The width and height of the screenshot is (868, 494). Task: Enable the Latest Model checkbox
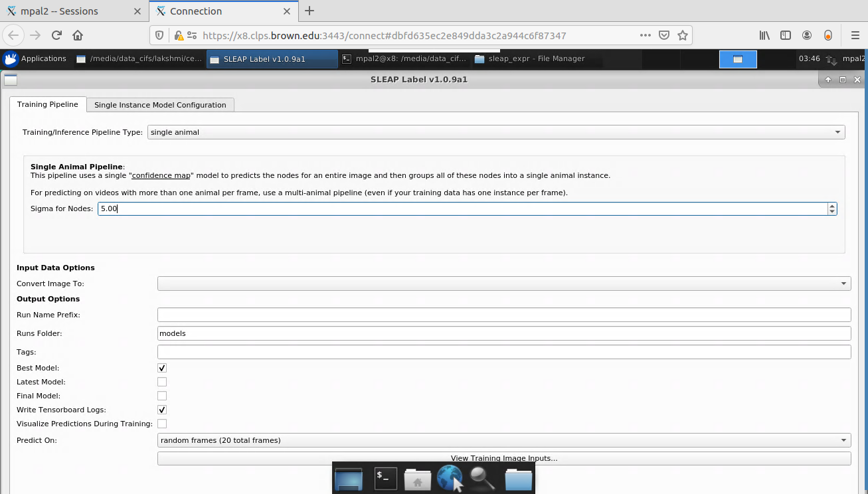coord(162,382)
